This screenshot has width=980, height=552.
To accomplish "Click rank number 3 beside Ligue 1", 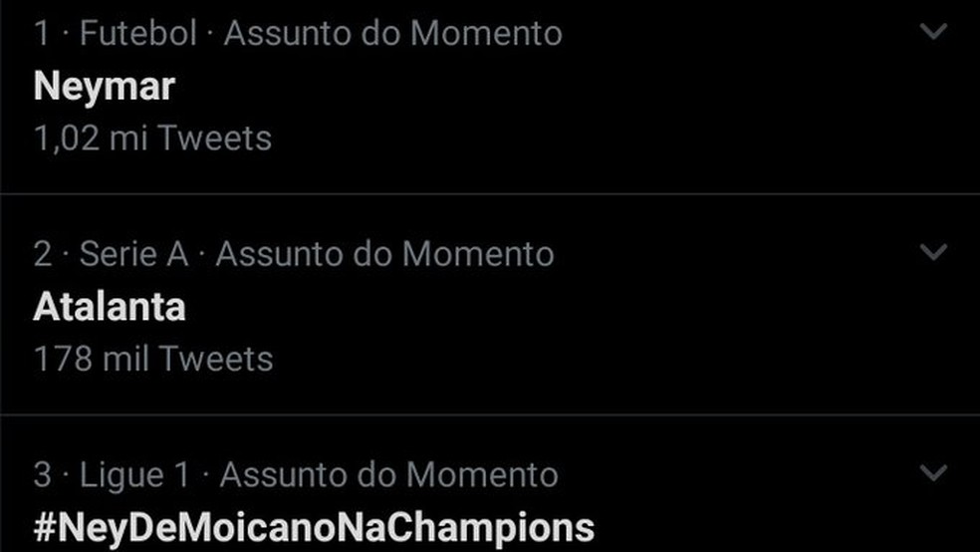I will tap(42, 474).
